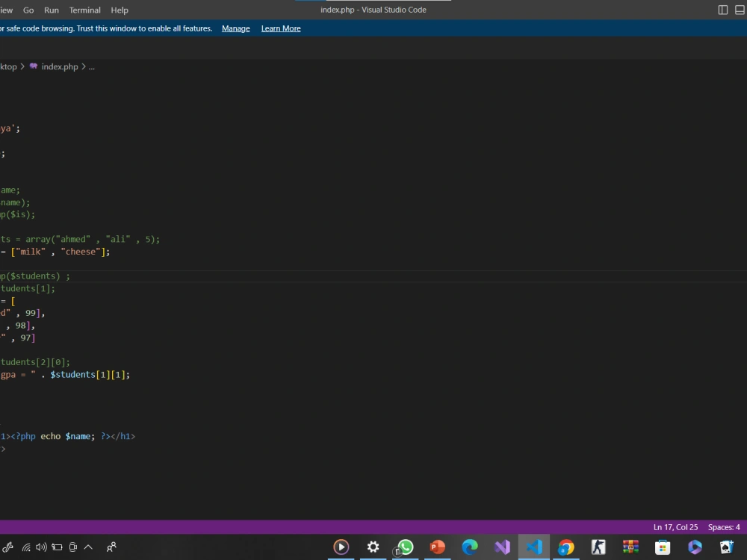Click the blue VS Code taskbar icon

[534, 547]
